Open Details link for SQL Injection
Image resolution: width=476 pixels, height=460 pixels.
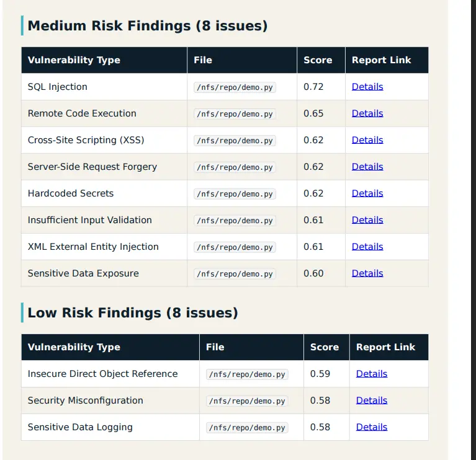pos(367,87)
